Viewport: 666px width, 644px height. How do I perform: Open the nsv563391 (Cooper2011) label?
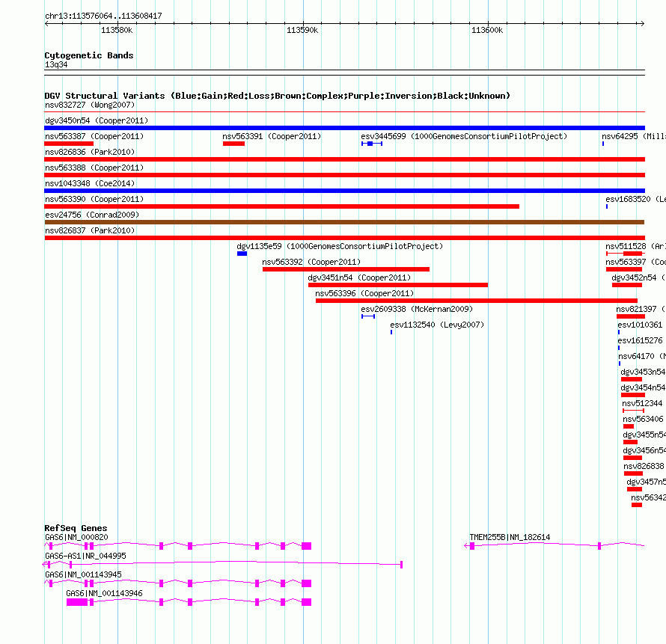coord(272,136)
